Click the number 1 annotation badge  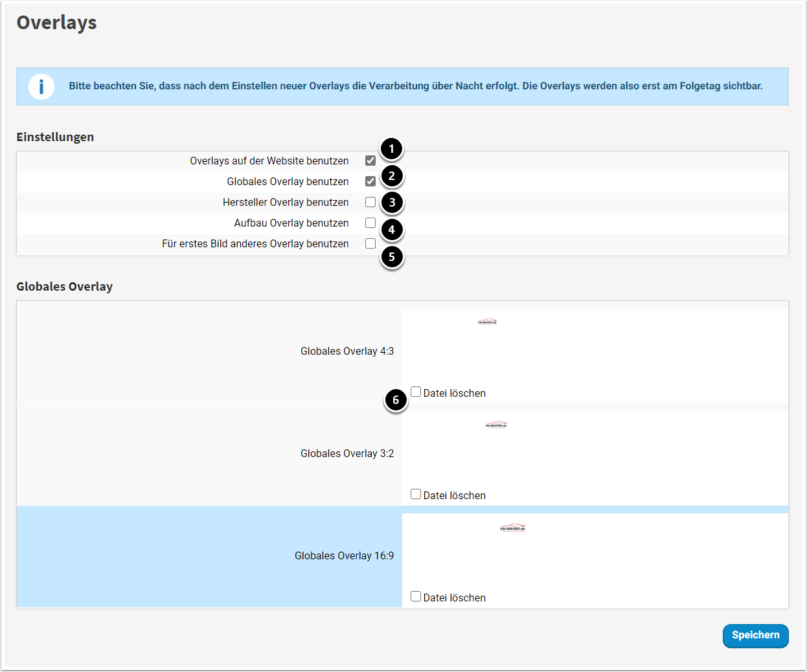click(x=391, y=149)
